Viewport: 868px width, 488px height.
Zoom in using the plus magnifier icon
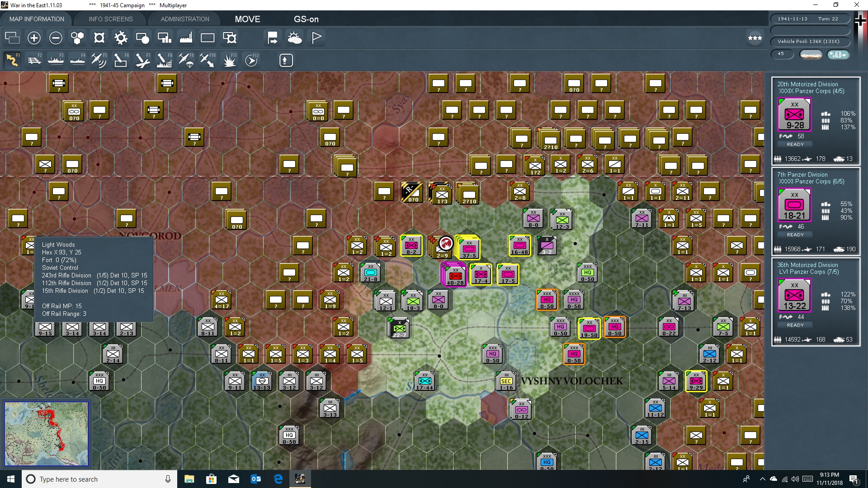[x=34, y=38]
